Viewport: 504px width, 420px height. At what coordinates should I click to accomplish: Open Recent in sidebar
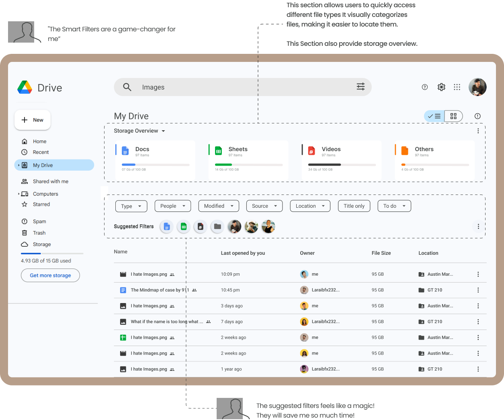point(41,152)
